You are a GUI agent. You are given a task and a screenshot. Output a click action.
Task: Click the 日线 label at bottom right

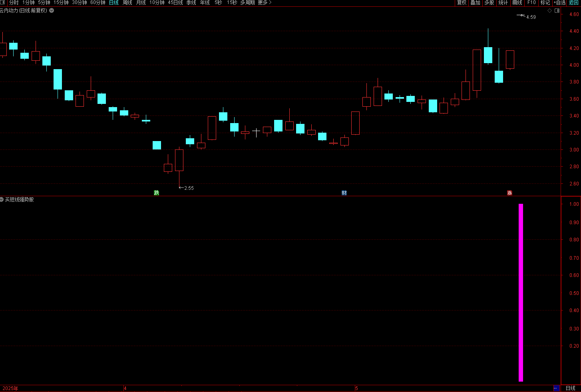point(571,388)
